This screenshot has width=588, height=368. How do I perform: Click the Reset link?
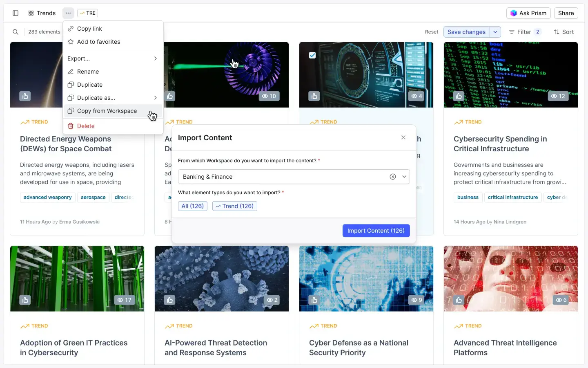coord(432,32)
